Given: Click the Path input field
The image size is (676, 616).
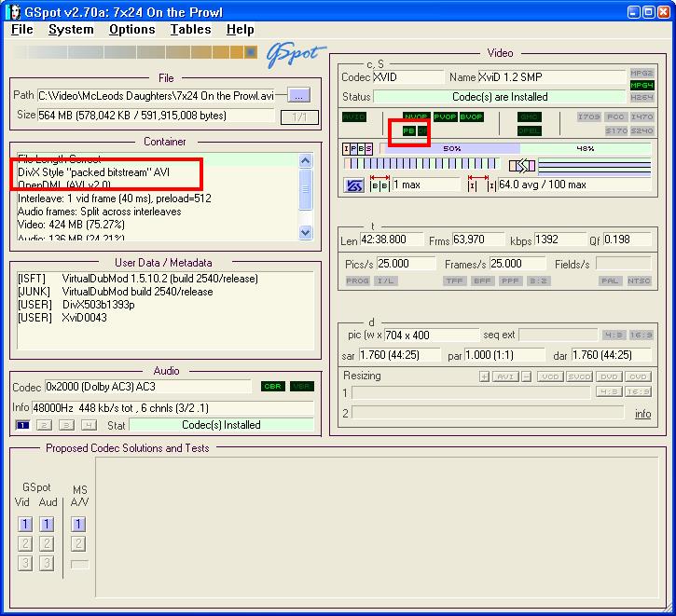Looking at the screenshot, I should 156,95.
